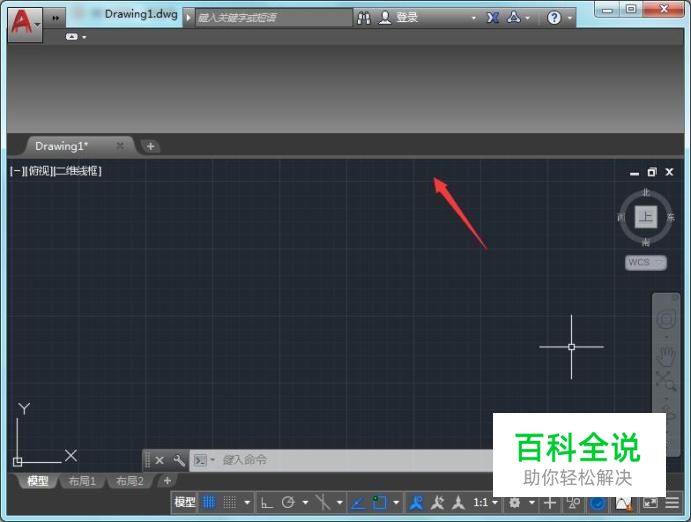Toggle object snap tracking

click(x=358, y=503)
